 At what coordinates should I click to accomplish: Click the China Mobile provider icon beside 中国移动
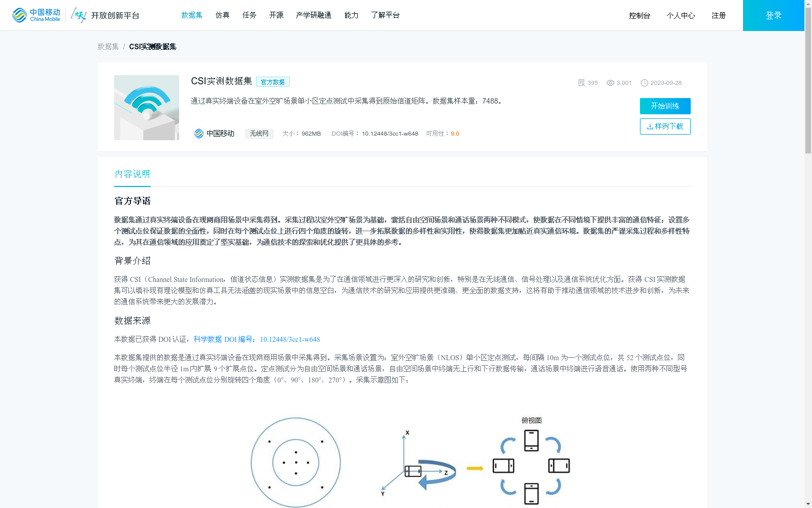pos(198,133)
